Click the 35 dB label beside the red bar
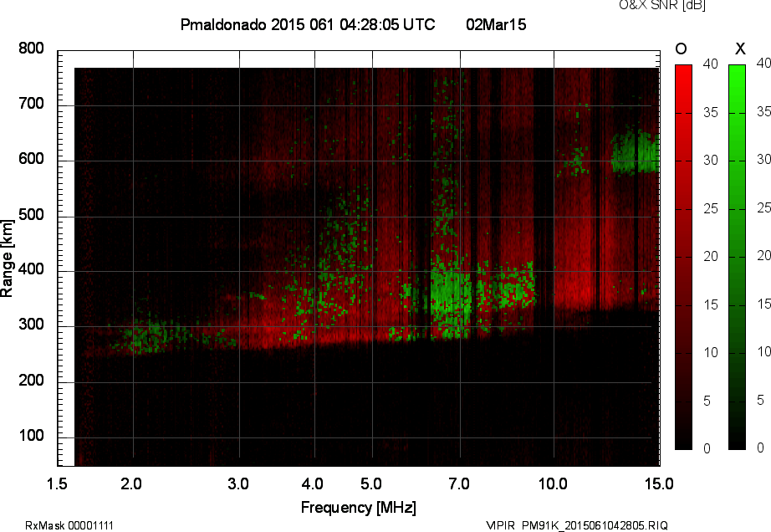Screen dimensions: 771x532 pos(711,113)
